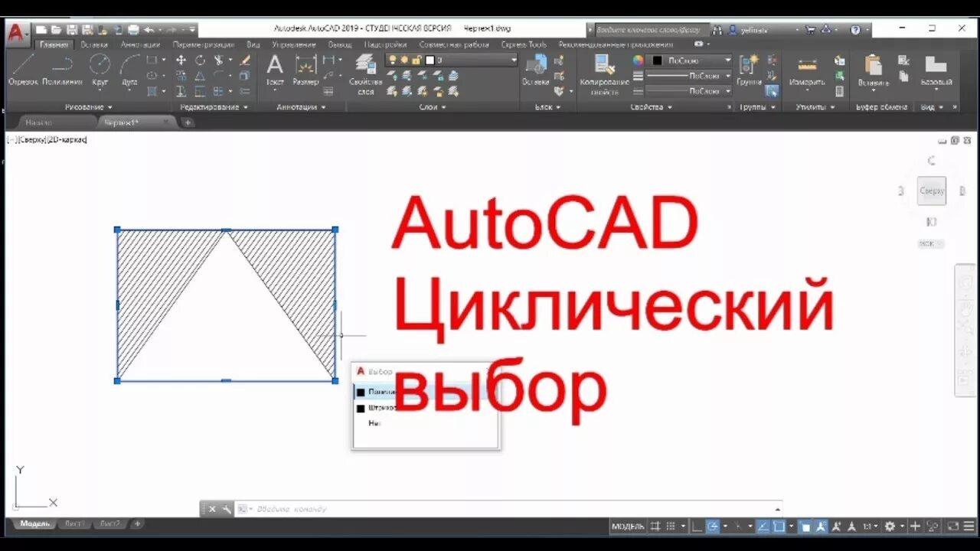Open the Express Tools ribbon tab
Screen dimensions: 980x551
pos(524,44)
